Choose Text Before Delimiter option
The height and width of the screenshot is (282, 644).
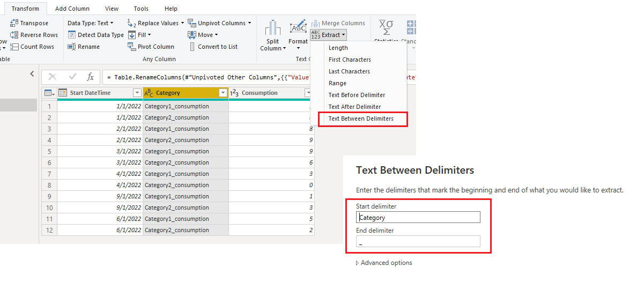[x=357, y=95]
